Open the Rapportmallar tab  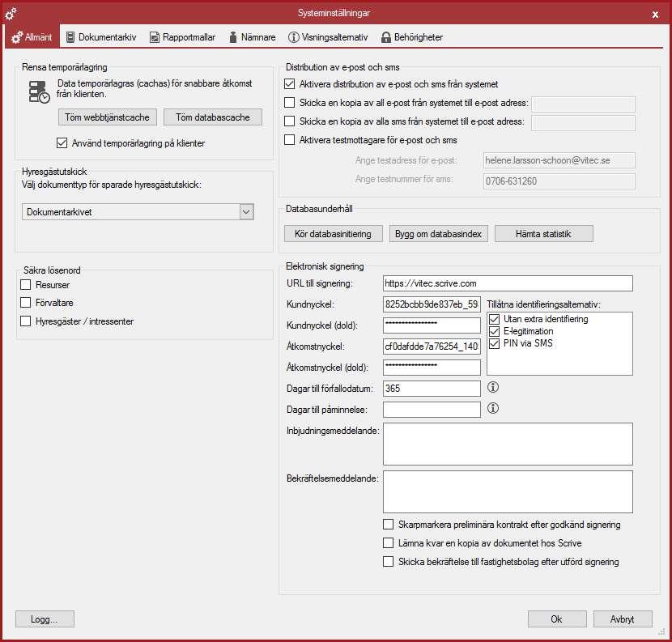point(182,37)
